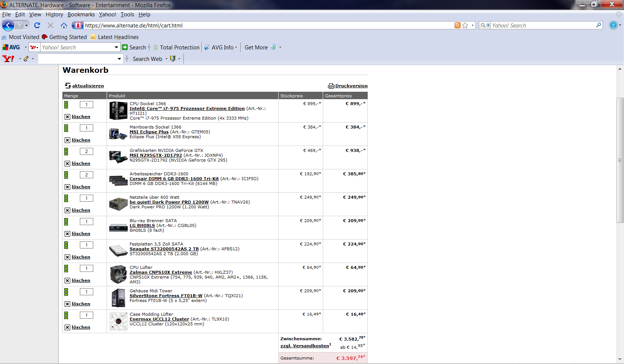The image size is (624, 364).
Task: Click the ALTERNATE site favicon in the address bar
Action: pyautogui.click(x=78, y=25)
